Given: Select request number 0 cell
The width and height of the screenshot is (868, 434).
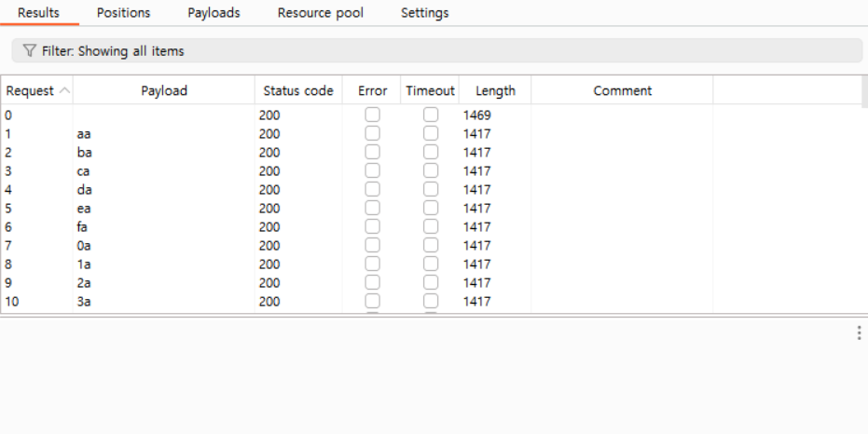Looking at the screenshot, I should pos(8,115).
